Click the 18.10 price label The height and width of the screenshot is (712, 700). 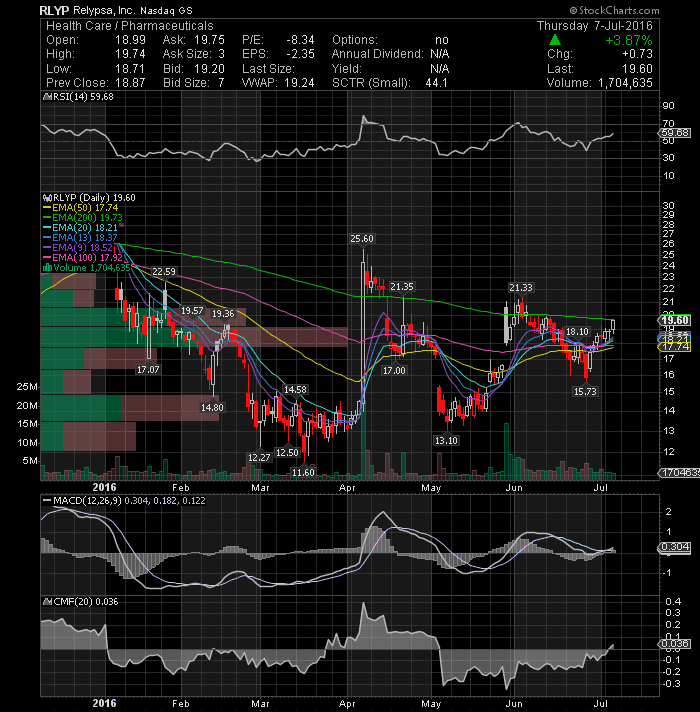pos(577,332)
